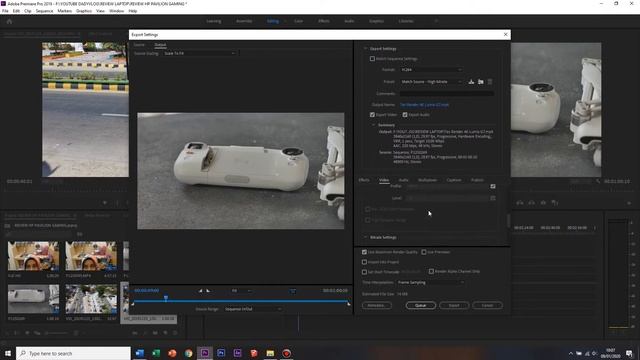This screenshot has width=640, height=360.
Task: Open the File menu
Action: click(x=5, y=11)
